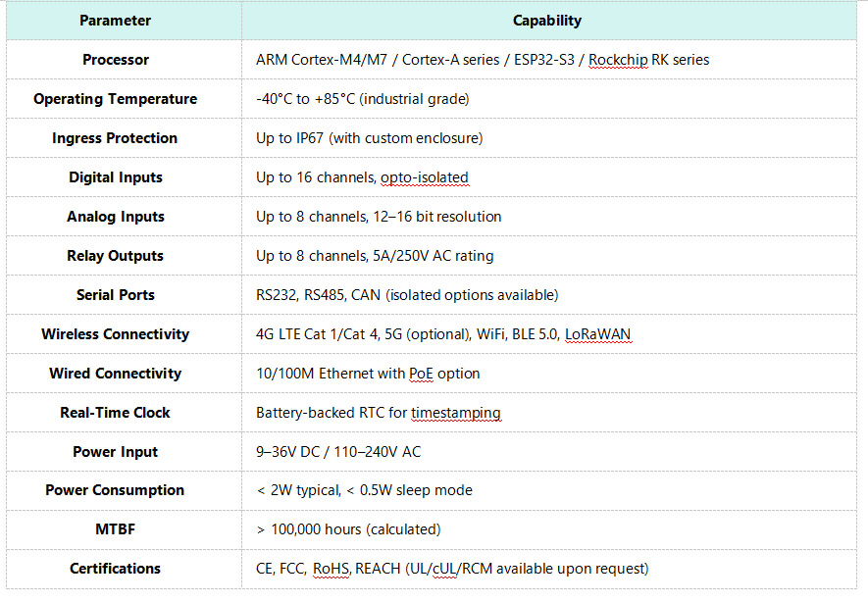This screenshot has width=868, height=602.
Task: Select the Parameter column header cell
Action: pyautogui.click(x=116, y=21)
